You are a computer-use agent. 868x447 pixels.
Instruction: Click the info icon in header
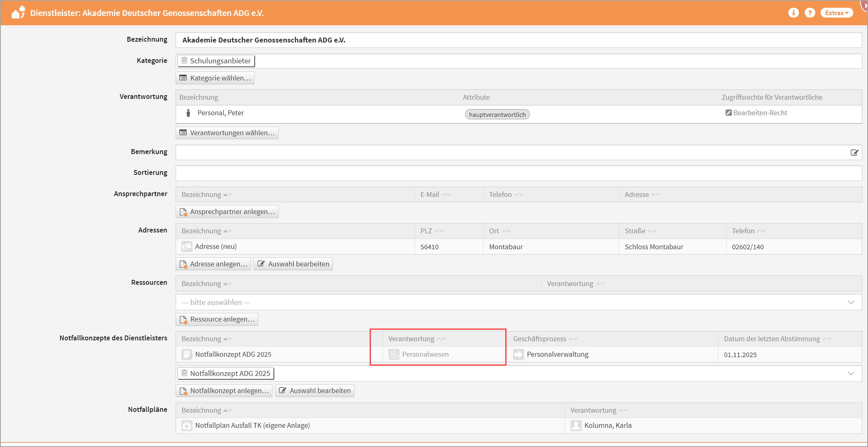(793, 13)
